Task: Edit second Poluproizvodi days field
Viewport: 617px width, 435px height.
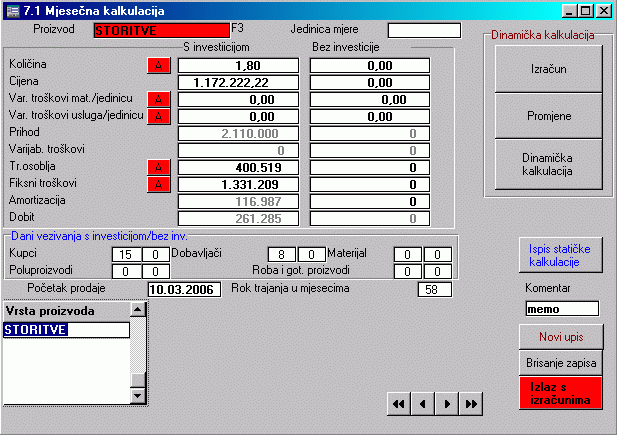Action: 156,272
